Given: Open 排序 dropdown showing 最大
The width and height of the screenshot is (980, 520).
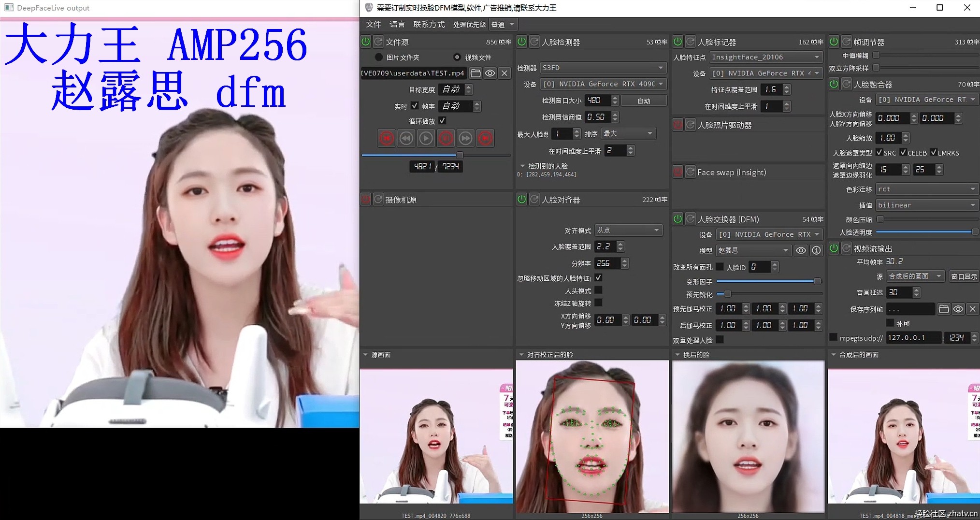Looking at the screenshot, I should pos(629,133).
